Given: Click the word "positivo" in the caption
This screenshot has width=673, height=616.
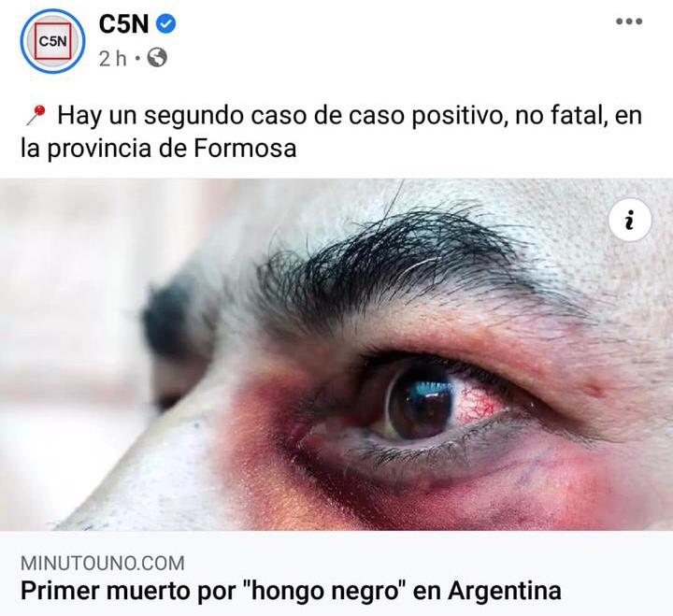Looking at the screenshot, I should [457, 116].
